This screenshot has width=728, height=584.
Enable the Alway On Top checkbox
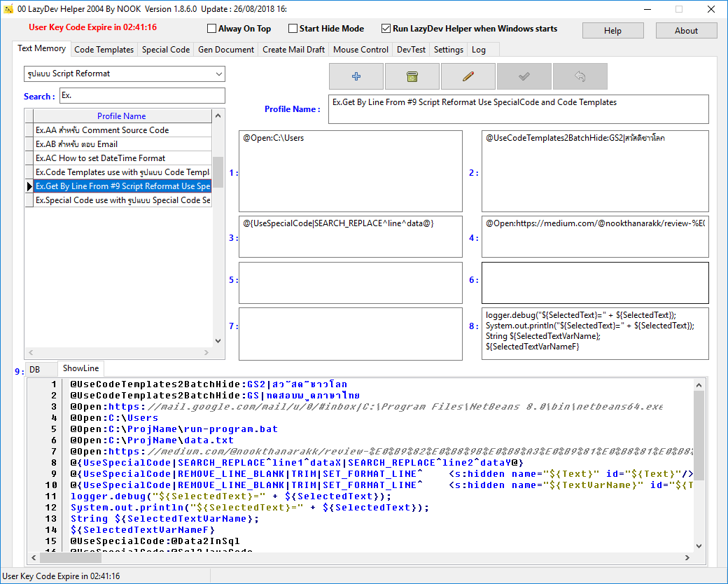pos(211,29)
